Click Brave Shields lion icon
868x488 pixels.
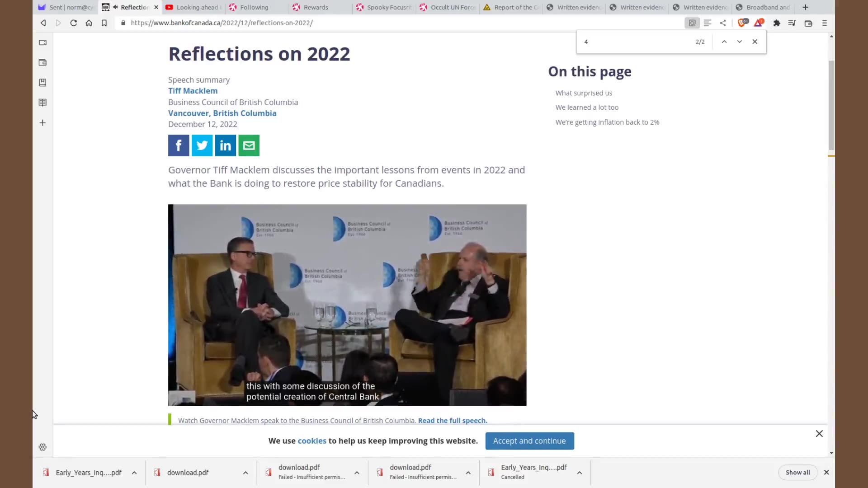pos(741,23)
